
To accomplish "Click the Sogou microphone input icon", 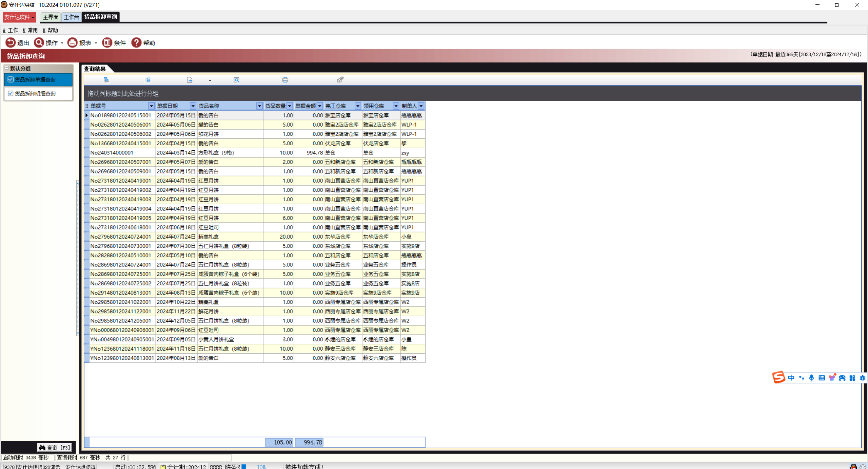I will click(x=811, y=378).
